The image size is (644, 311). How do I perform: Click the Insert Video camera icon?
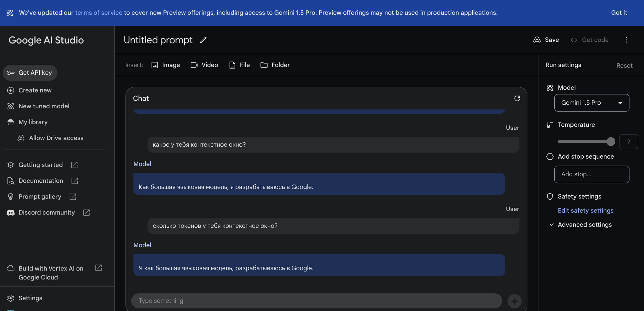click(x=194, y=65)
